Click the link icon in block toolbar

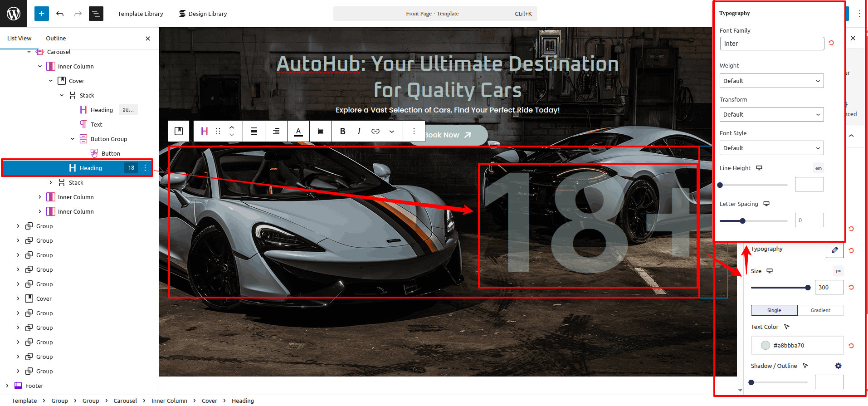[375, 131]
